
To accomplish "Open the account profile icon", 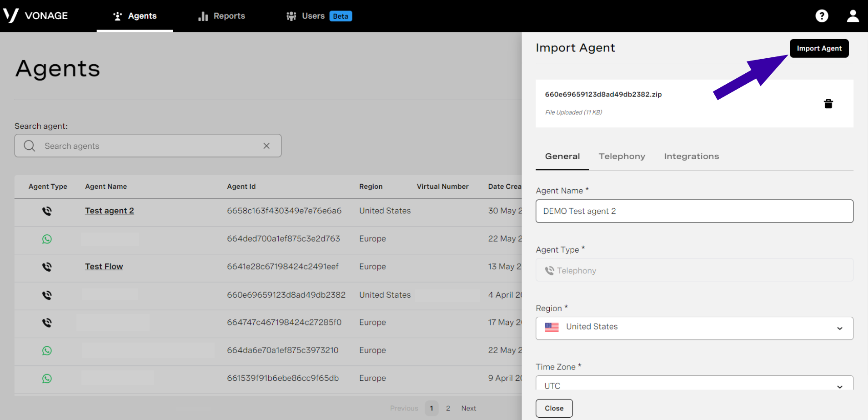I will point(853,16).
